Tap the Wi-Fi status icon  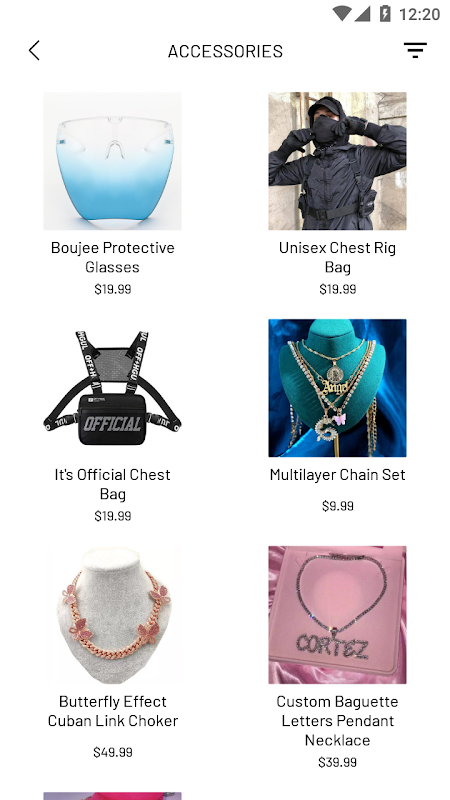pos(342,14)
